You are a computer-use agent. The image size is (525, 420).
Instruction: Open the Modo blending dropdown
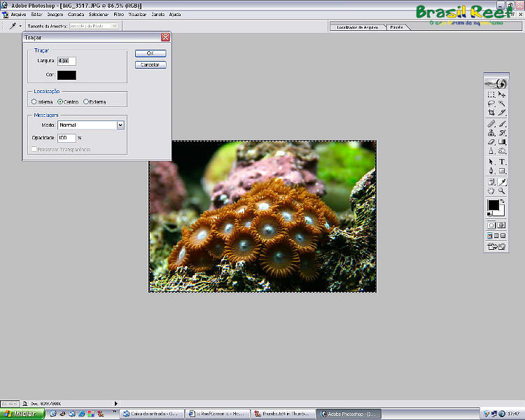pyautogui.click(x=120, y=125)
